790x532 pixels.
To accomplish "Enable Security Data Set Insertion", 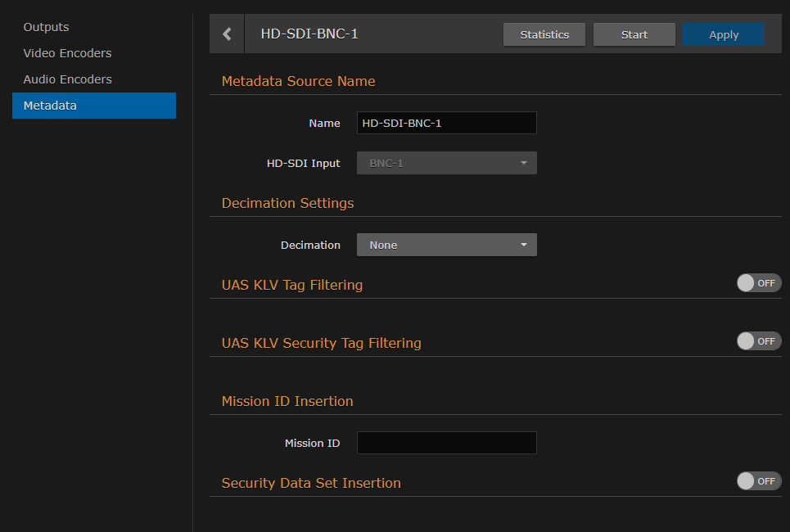I will 758,480.
